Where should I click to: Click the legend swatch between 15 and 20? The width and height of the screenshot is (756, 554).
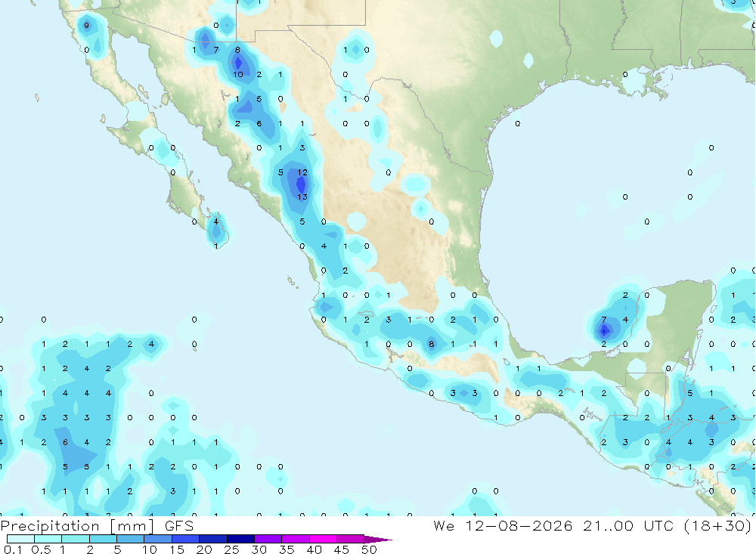click(186, 539)
